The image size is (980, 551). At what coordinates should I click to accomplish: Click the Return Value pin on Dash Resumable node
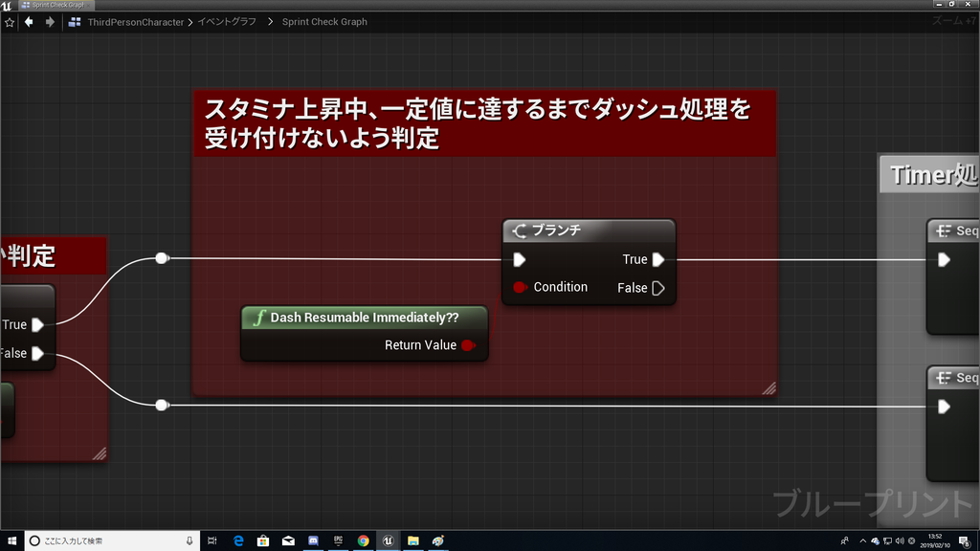click(468, 345)
